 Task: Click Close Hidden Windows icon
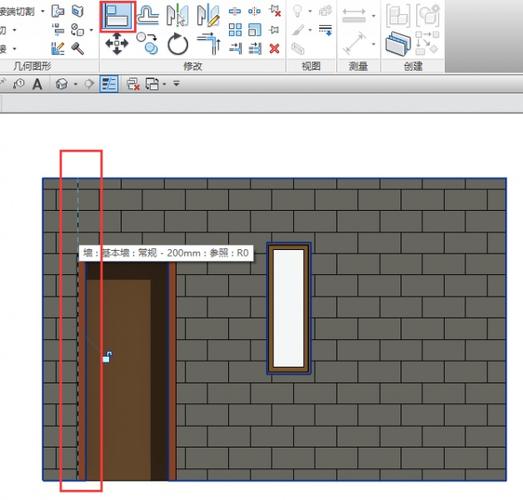(133, 84)
